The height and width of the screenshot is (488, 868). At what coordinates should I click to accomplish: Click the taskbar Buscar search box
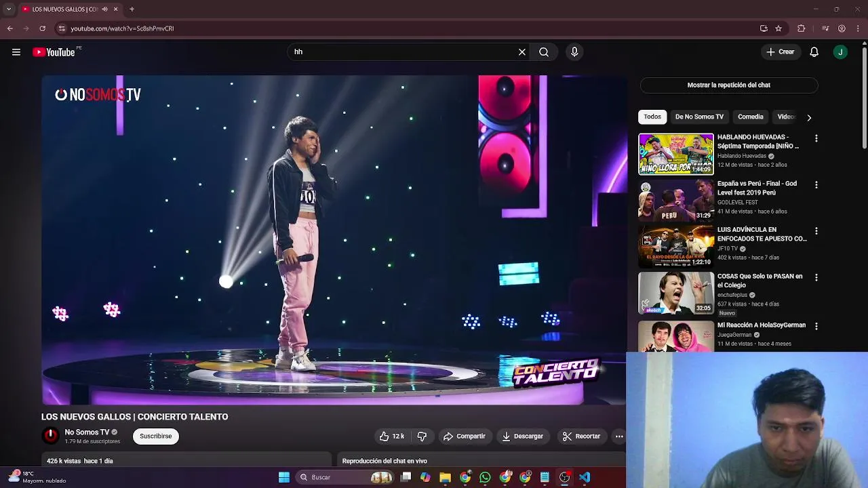[346, 477]
